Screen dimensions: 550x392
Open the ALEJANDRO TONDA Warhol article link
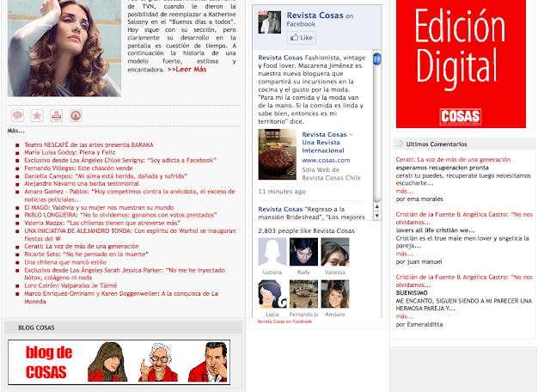[x=130, y=235]
